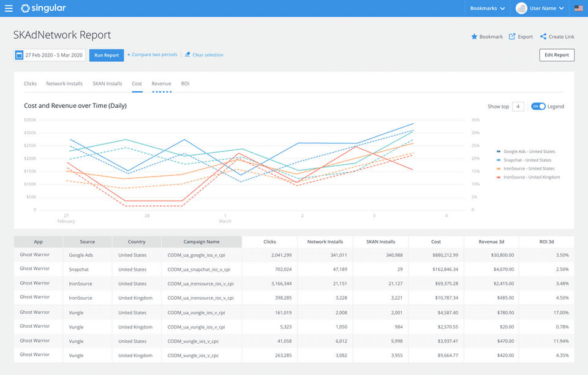Click the user avatar icon
Screen dimensions: 588x375
point(521,8)
